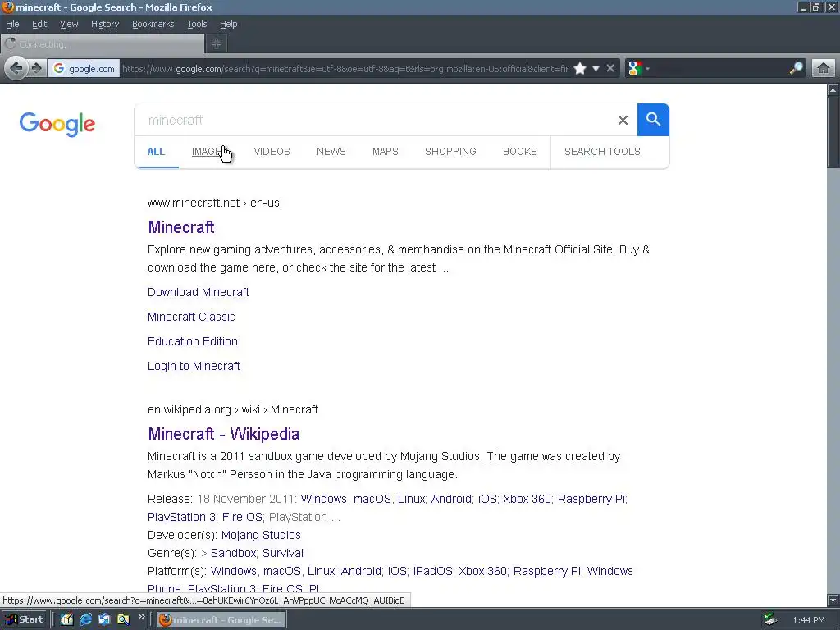Click the address bar URL text
The height and width of the screenshot is (630, 840).
(345, 69)
